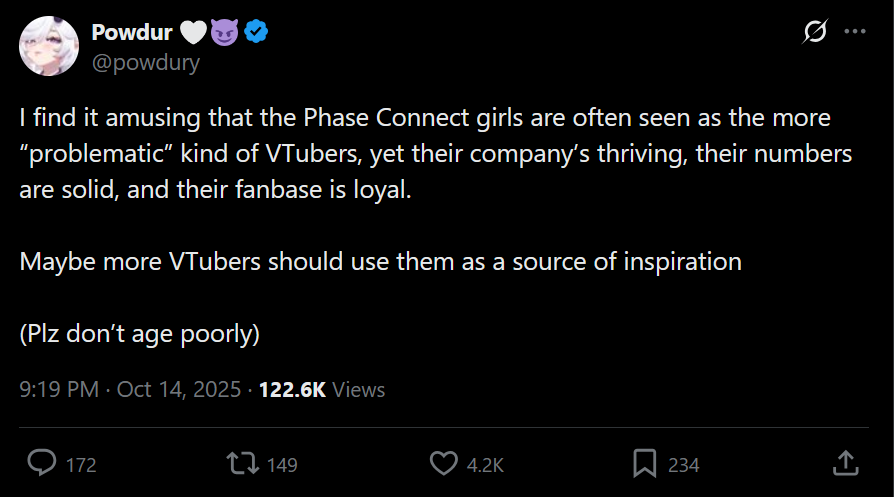The height and width of the screenshot is (497, 894).
Task: Select the 149 reposts count
Action: point(282,465)
